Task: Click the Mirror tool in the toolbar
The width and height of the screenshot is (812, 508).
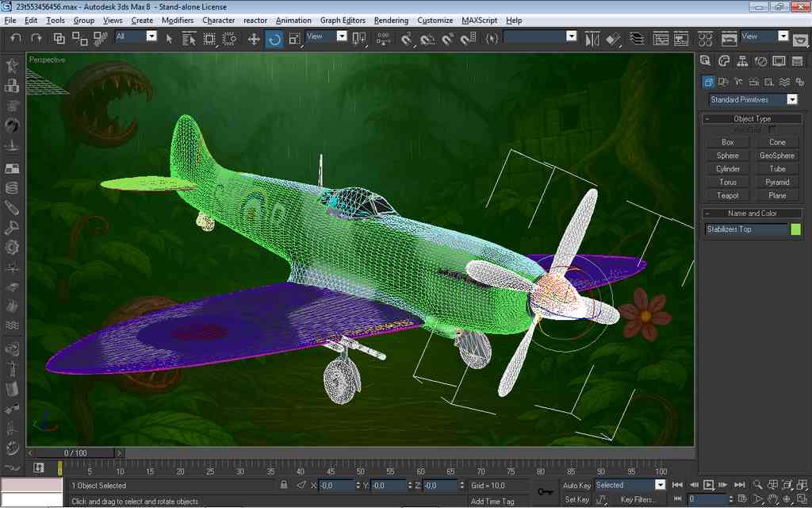Action: click(592, 38)
